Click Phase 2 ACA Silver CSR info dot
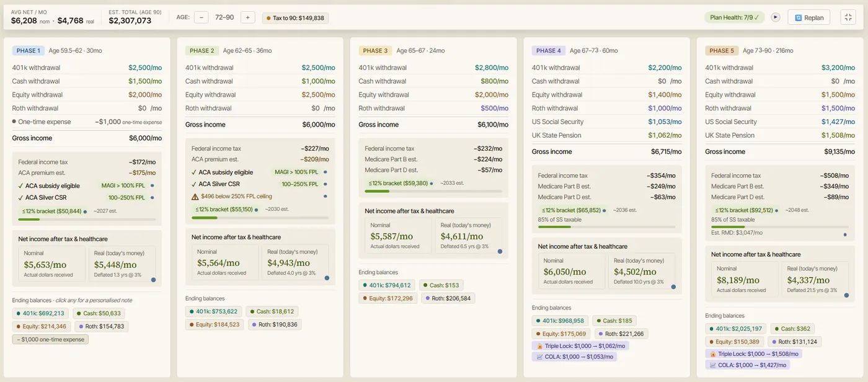Screen dimensions: 868x382 pos(325,184)
